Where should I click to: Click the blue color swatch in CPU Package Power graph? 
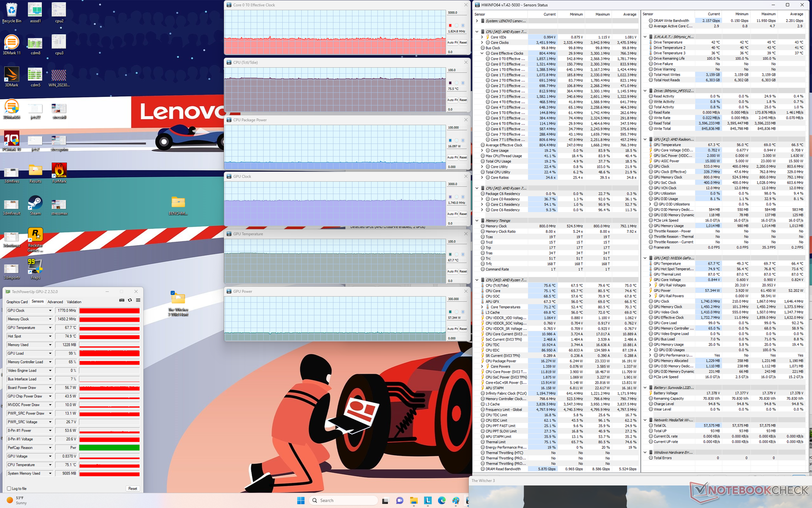[x=450, y=140]
